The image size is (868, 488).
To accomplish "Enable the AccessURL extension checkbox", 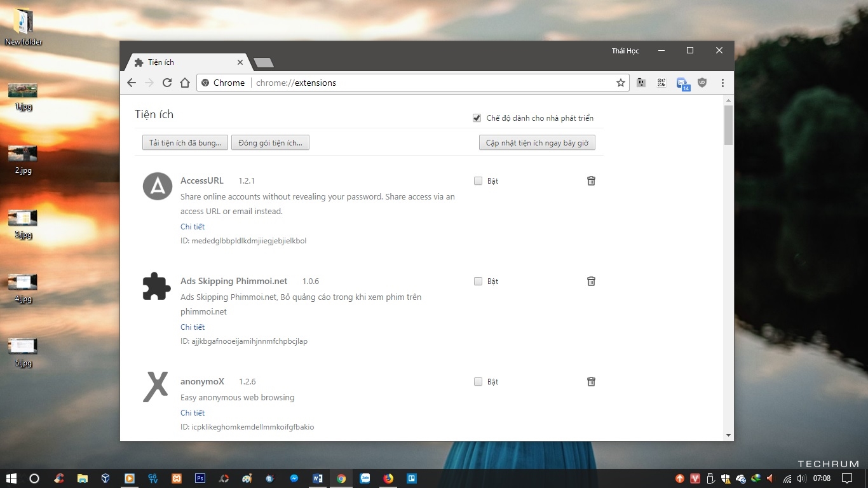I will click(x=478, y=181).
